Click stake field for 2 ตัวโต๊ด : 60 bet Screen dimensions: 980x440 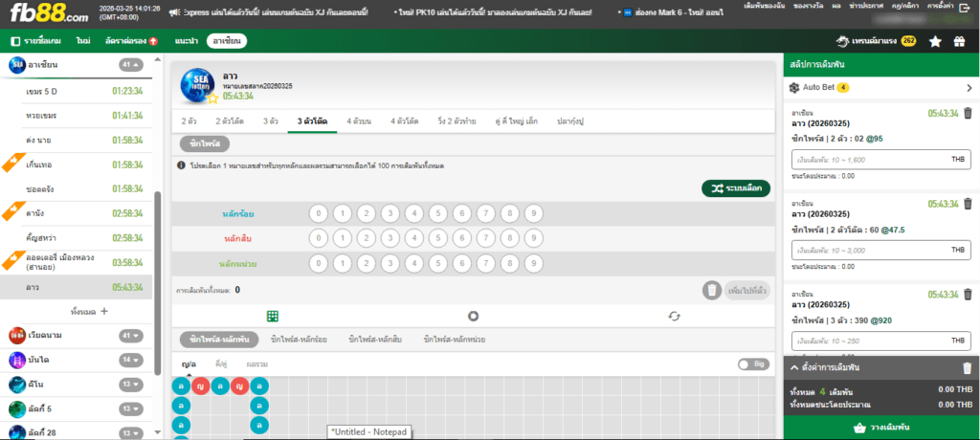[x=881, y=250]
